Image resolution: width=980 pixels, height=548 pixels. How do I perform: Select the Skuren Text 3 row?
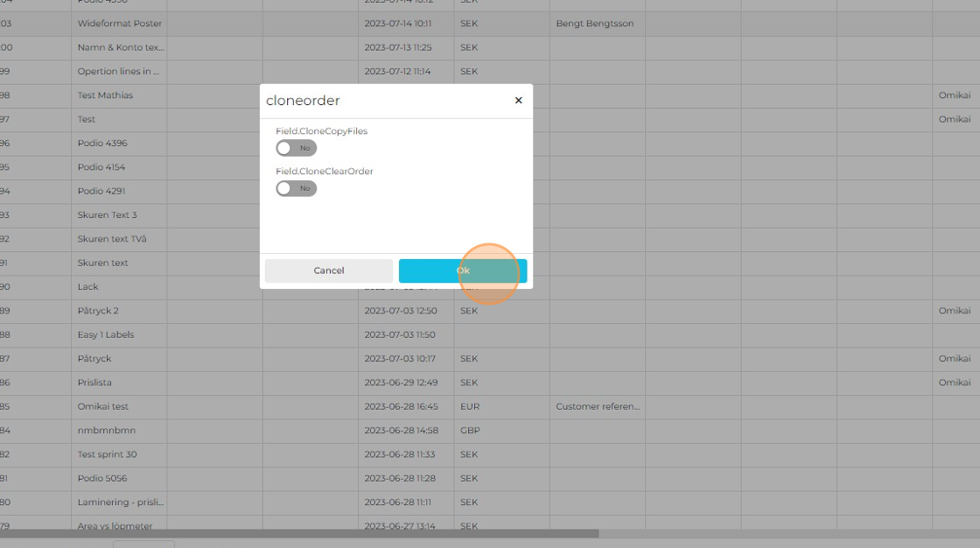107,214
